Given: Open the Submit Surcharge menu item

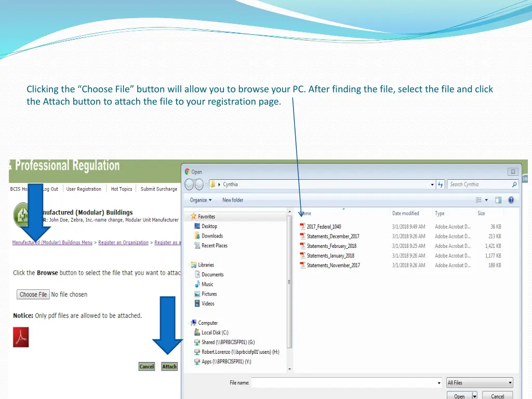Looking at the screenshot, I should [159, 189].
